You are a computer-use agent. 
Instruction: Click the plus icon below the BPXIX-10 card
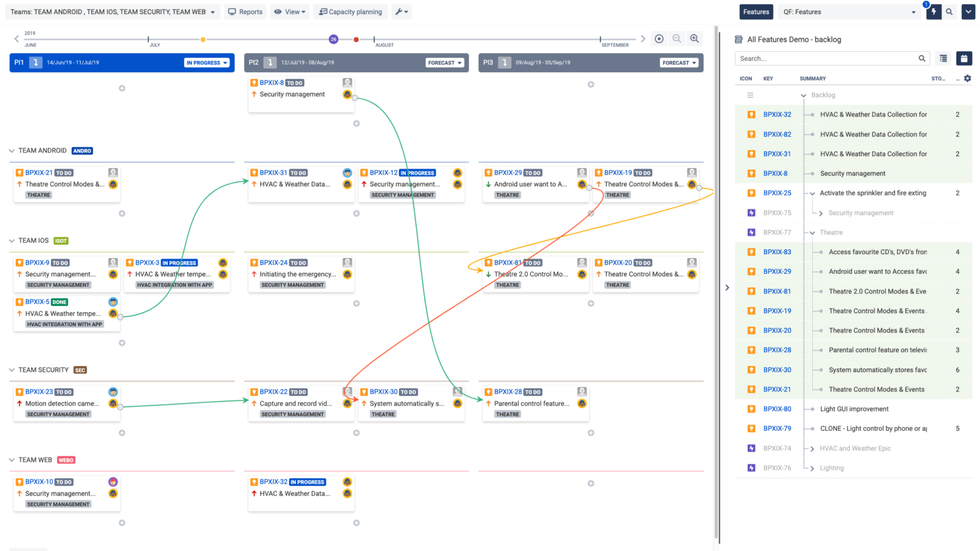click(121, 522)
